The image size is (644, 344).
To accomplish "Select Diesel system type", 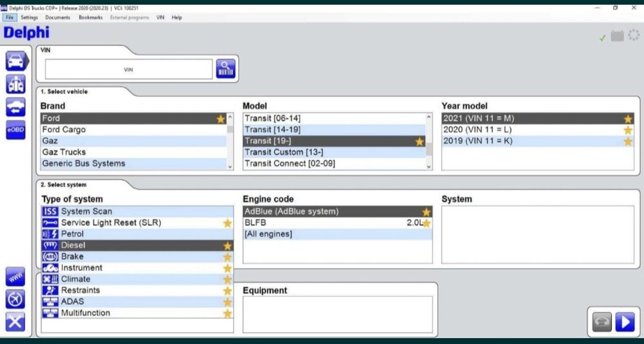I will (137, 245).
